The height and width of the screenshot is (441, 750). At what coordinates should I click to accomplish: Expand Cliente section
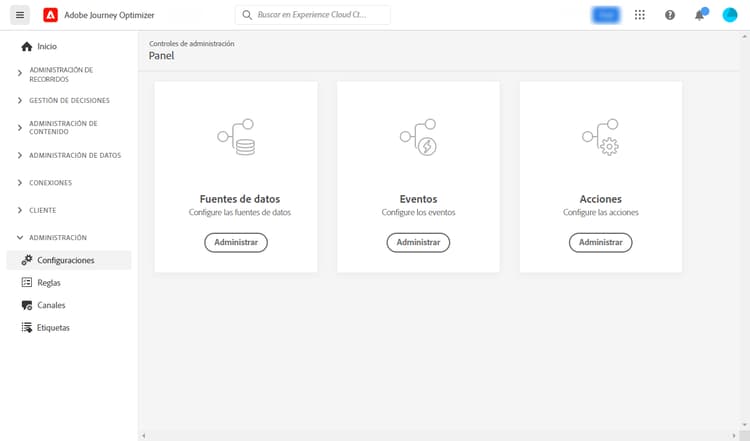pos(20,210)
